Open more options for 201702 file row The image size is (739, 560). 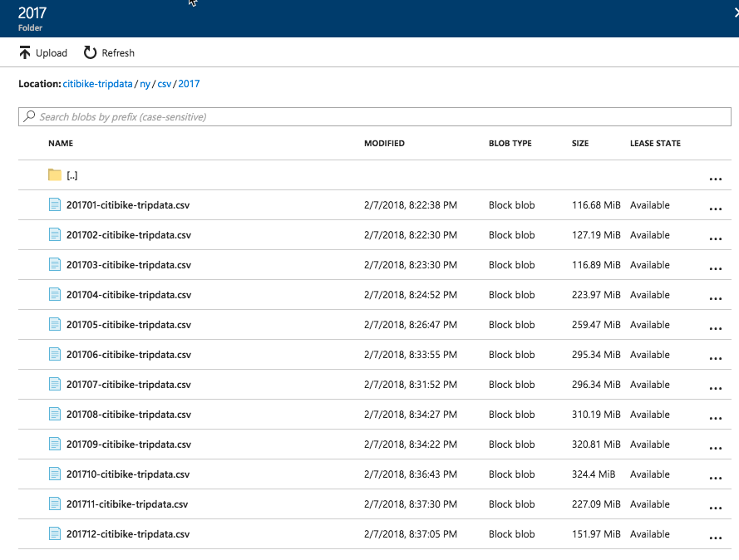click(x=716, y=238)
